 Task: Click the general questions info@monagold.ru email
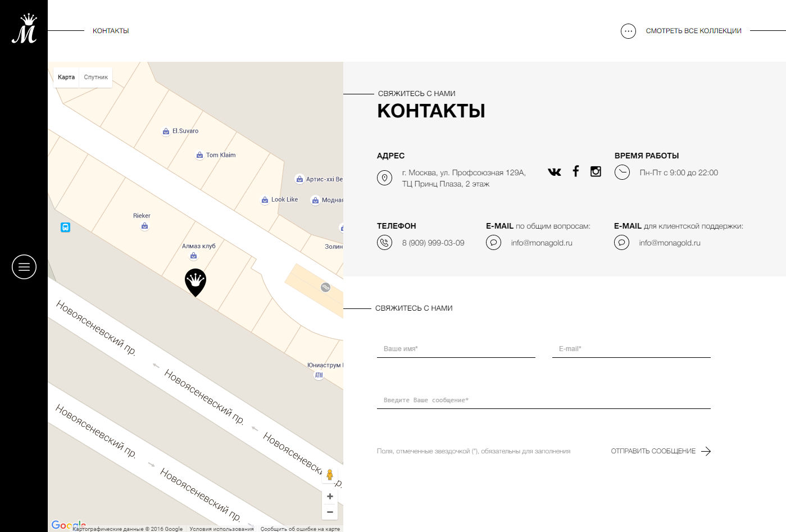(542, 243)
